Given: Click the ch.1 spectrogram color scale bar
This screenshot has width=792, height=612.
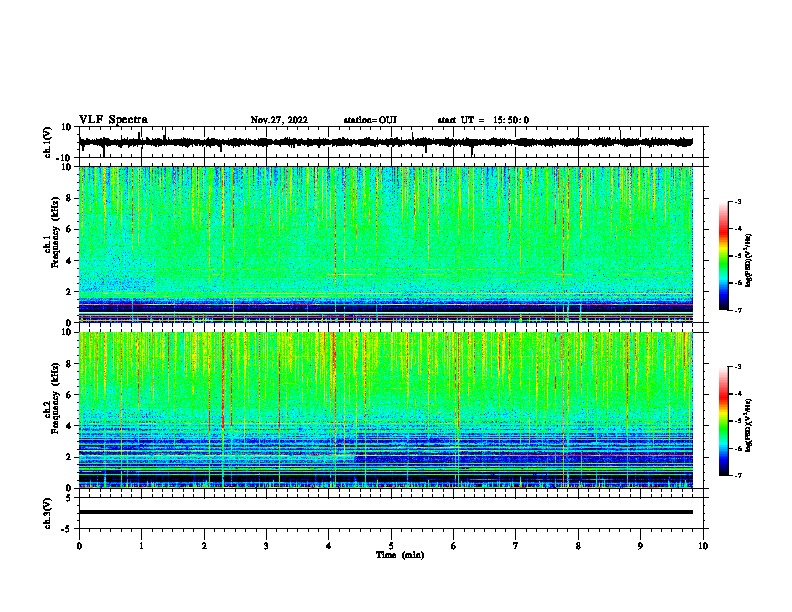Looking at the screenshot, I should tap(724, 256).
